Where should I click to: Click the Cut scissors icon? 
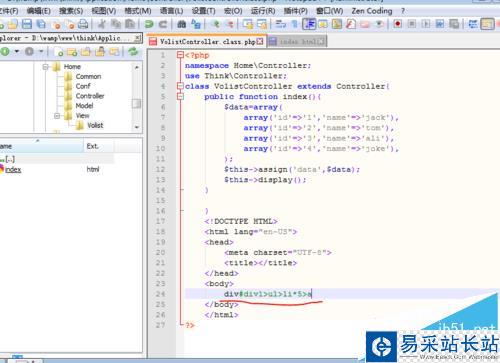pos(102,24)
